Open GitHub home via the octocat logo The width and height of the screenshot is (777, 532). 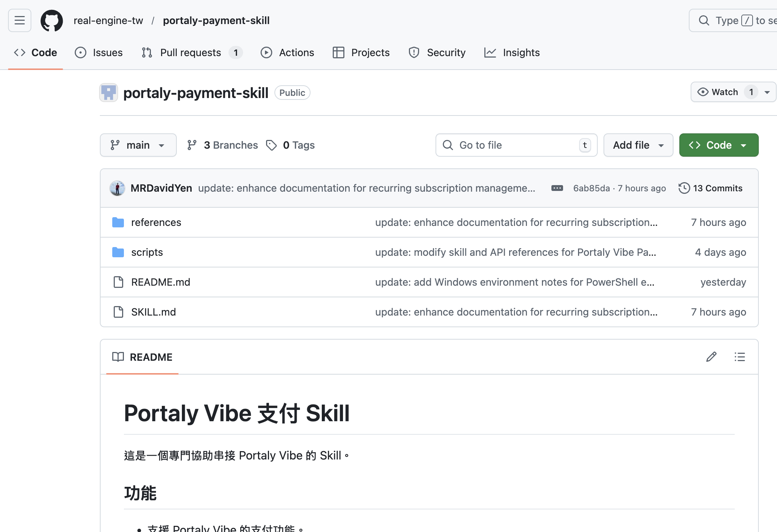coord(51,20)
